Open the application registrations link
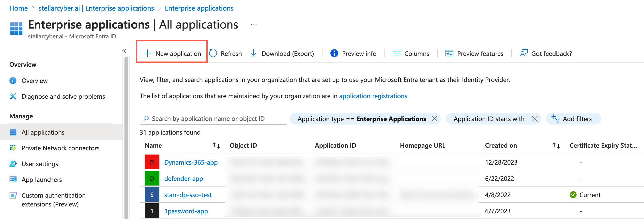The height and width of the screenshot is (219, 644). pyautogui.click(x=373, y=96)
